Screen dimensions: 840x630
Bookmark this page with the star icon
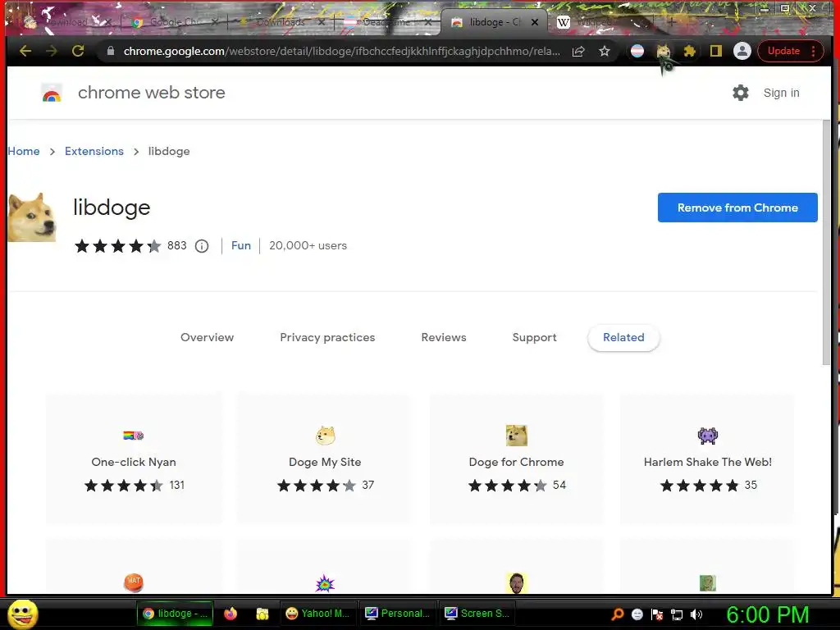(605, 51)
